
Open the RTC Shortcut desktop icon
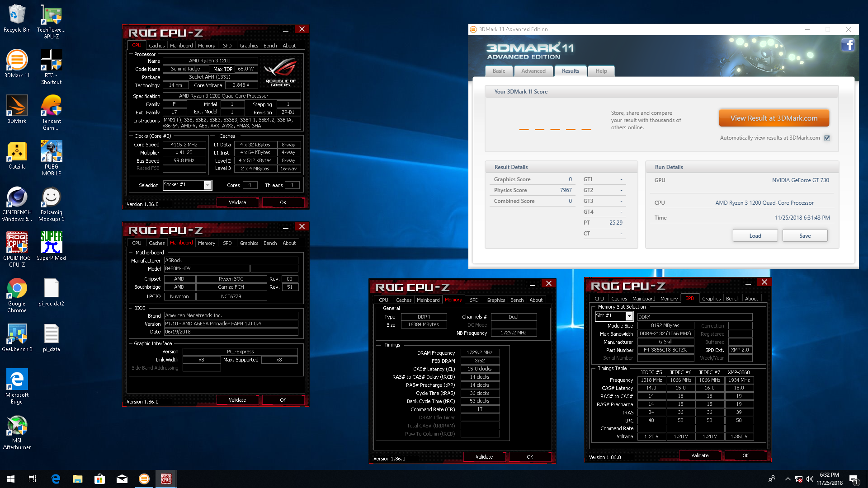[x=51, y=67]
